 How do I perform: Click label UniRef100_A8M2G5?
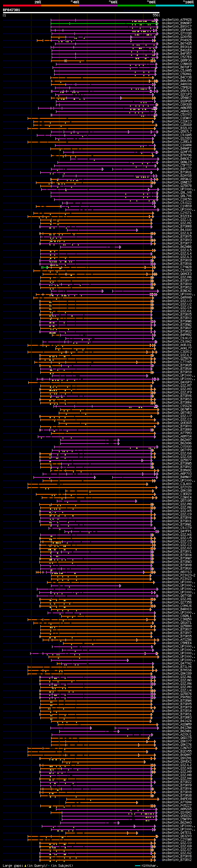click(x=177, y=809)
